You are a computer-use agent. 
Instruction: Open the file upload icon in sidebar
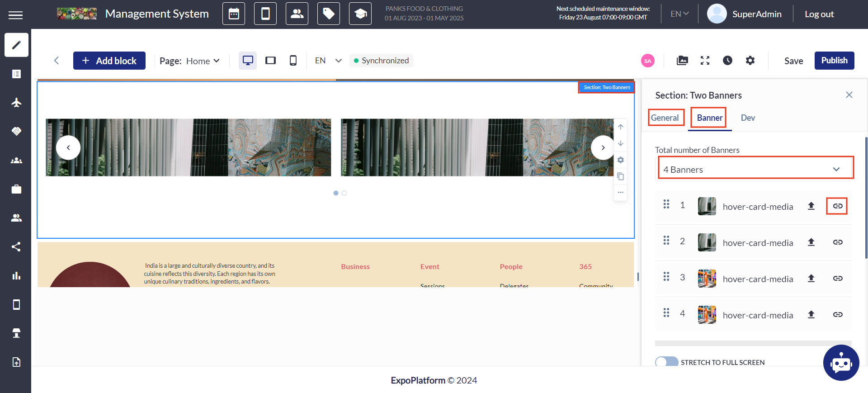pyautogui.click(x=16, y=362)
